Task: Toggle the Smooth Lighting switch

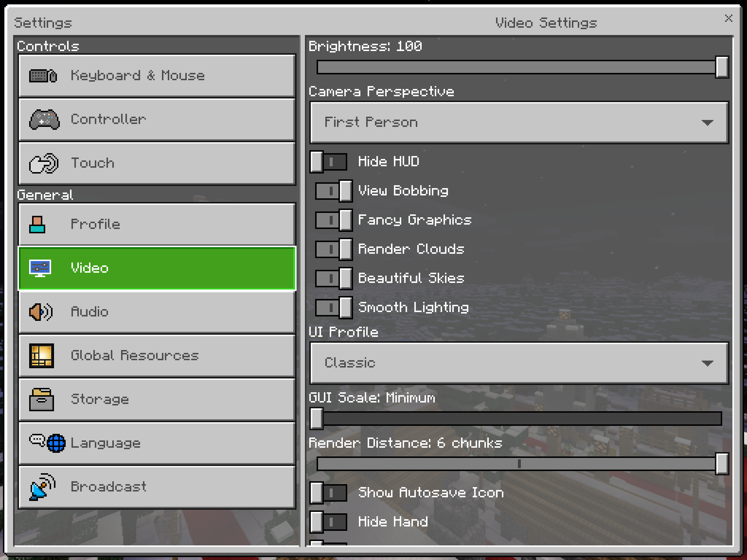Action: (334, 307)
